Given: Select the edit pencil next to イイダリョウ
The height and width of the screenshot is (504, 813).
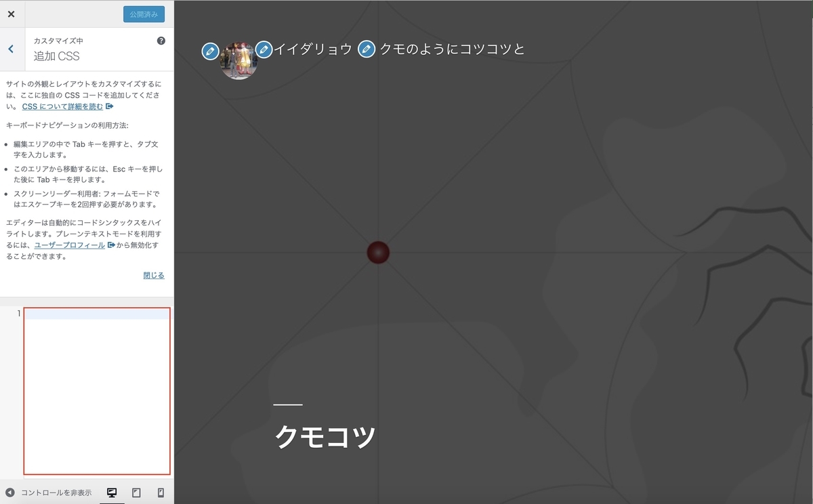Looking at the screenshot, I should pos(264,49).
